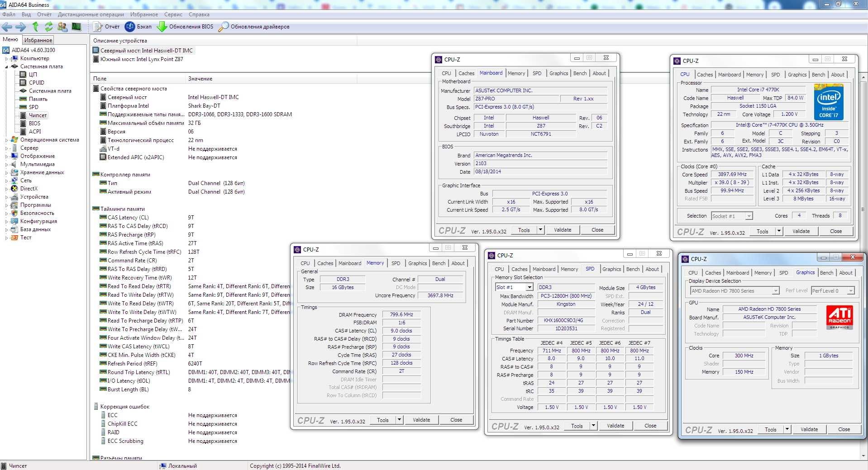The width and height of the screenshot is (868, 470).
Task: Open the users icon in the AIDA64 toolbar
Action: coord(62,27)
